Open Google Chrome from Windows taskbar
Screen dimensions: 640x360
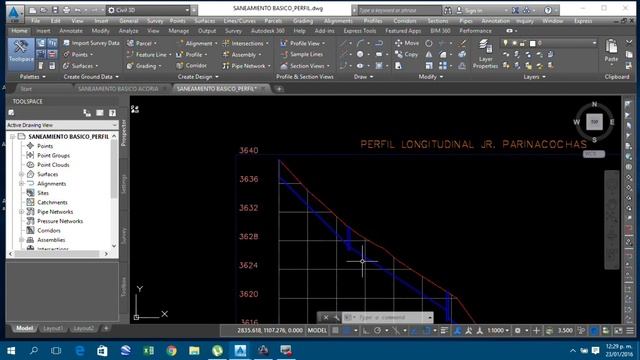pos(171,350)
